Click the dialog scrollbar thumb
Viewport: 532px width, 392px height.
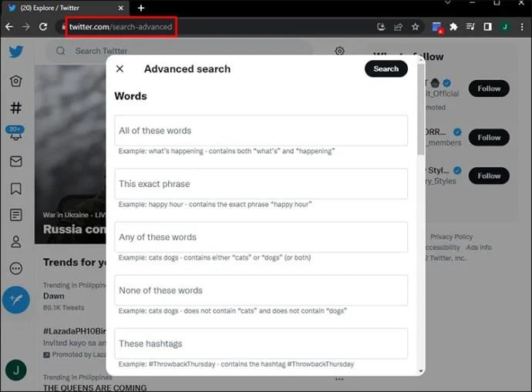coord(421,109)
